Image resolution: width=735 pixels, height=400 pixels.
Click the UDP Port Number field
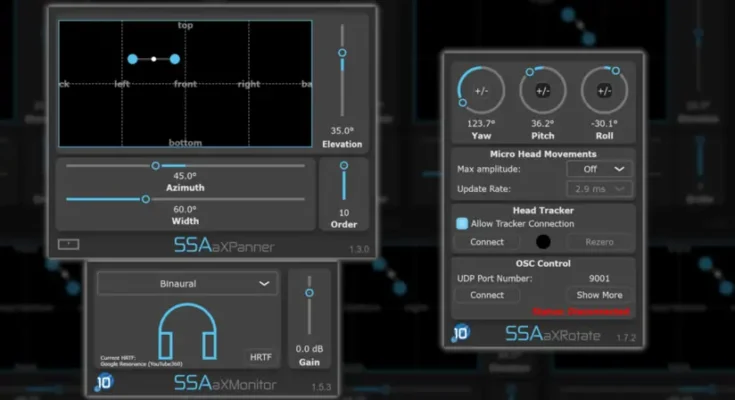pos(600,279)
